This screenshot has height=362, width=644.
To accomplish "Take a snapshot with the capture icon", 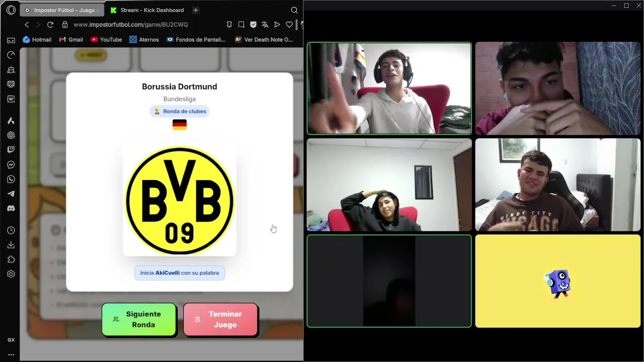I will (242, 25).
